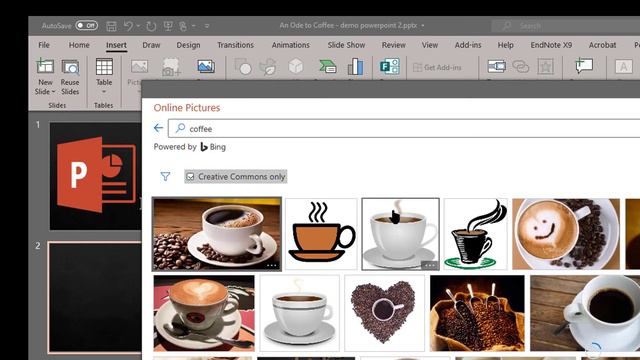Viewport: 640px width, 360px height.
Task: Open more options on the coffee-beans photo
Action: point(271,265)
